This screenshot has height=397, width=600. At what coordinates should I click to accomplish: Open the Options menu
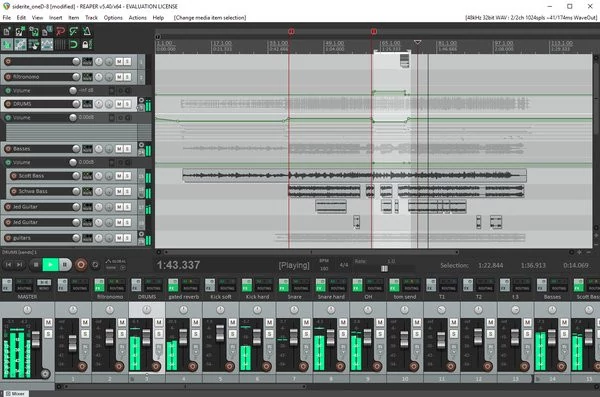(x=113, y=18)
